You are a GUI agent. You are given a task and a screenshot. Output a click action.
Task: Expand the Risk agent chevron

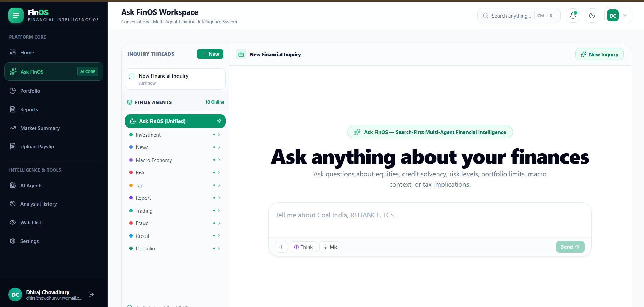219,172
